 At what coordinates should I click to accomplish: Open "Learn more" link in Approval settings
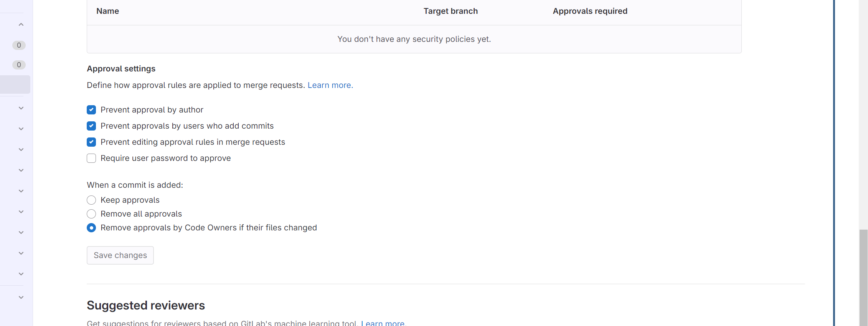[330, 85]
